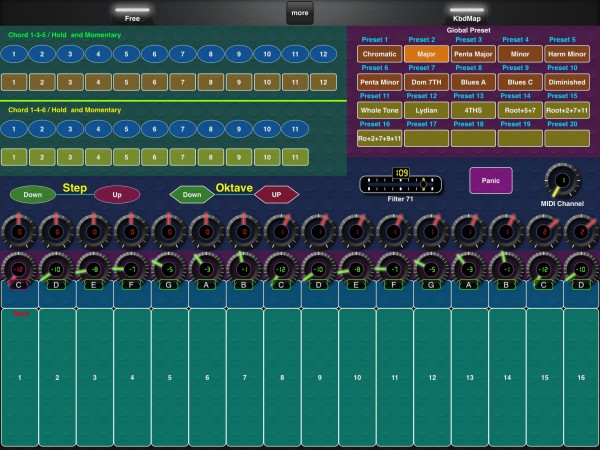The width and height of the screenshot is (600, 450).
Task: Click the A note label above pad 6
Action: 206,285
